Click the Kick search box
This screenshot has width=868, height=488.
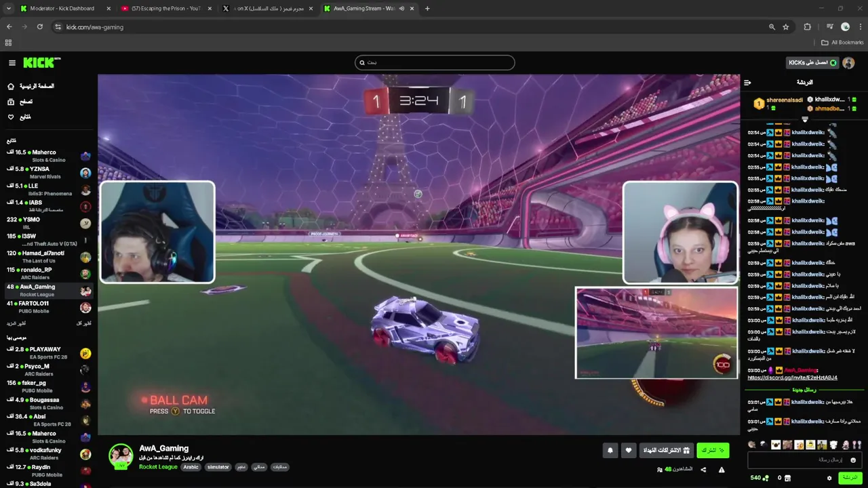tap(435, 62)
